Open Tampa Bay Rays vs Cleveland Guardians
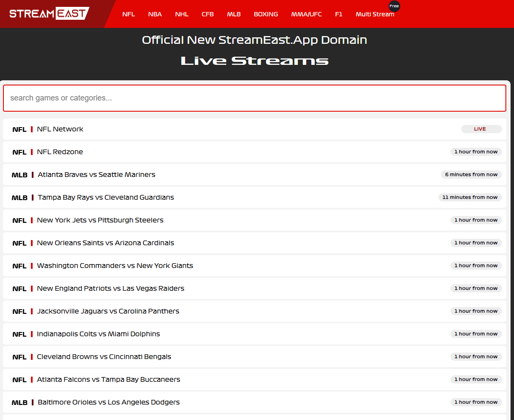 click(254, 198)
